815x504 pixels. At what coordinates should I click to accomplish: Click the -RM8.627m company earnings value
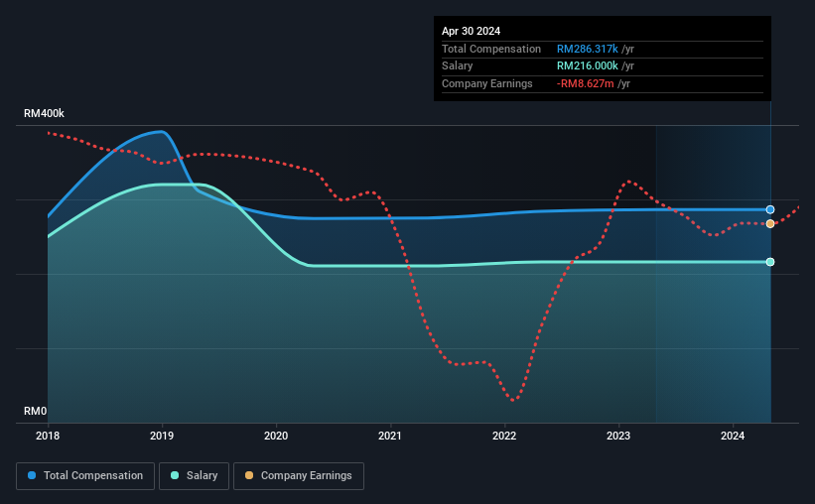point(586,83)
